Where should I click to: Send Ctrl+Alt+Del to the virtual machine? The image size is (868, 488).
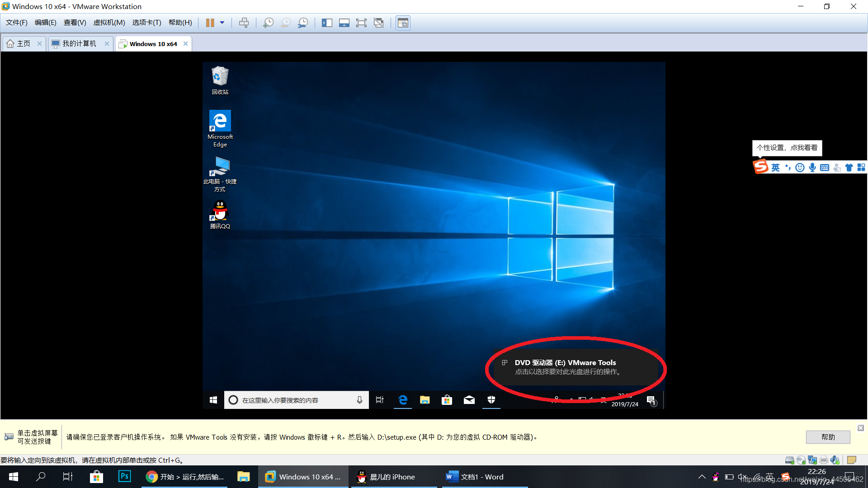[x=244, y=23]
